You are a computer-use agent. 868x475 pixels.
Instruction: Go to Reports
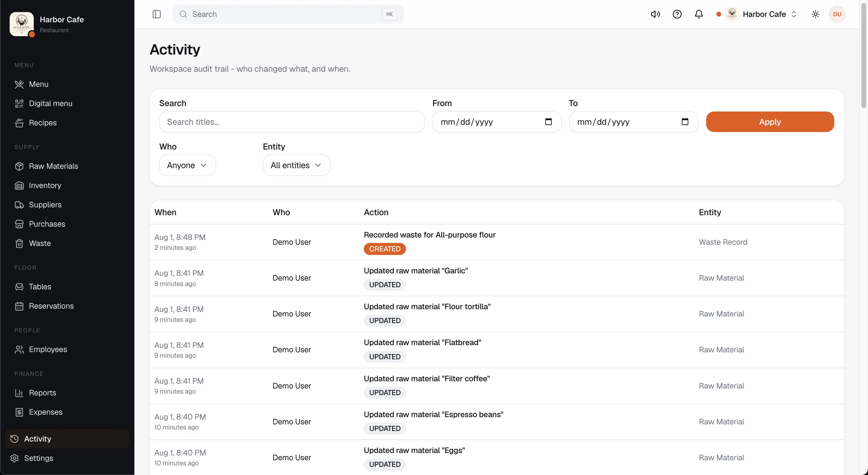pos(68,393)
